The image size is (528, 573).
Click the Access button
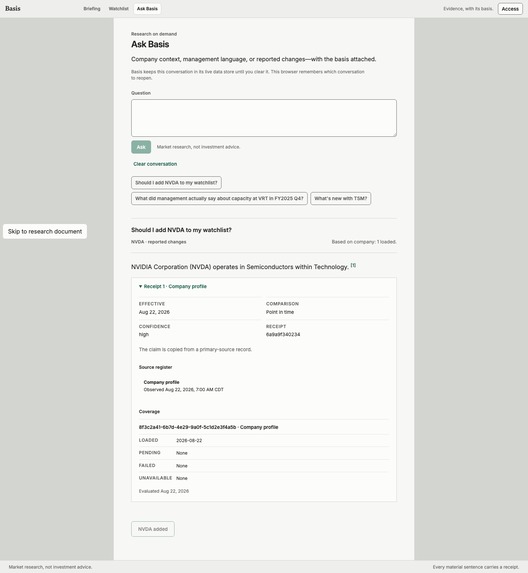pos(510,9)
